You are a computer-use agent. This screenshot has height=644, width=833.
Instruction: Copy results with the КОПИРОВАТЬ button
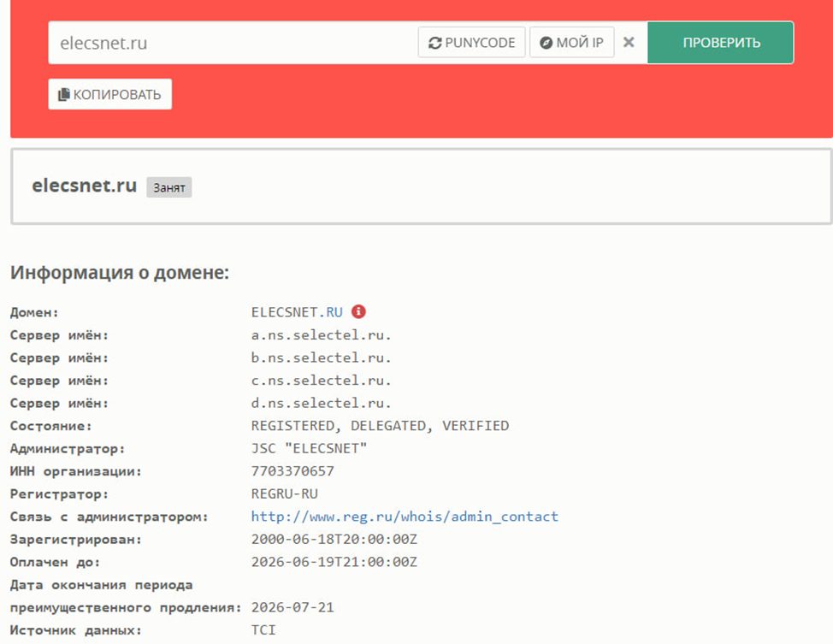click(x=110, y=95)
